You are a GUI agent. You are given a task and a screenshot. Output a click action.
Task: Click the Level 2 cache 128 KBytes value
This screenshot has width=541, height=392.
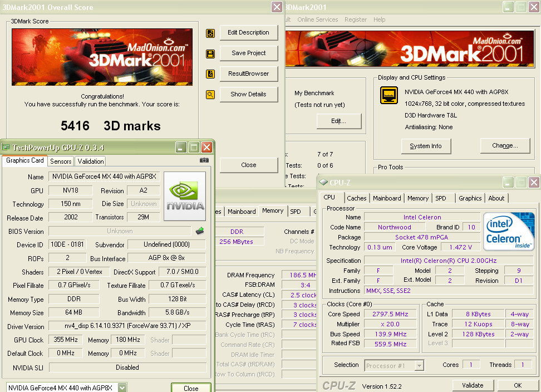pos(478,334)
